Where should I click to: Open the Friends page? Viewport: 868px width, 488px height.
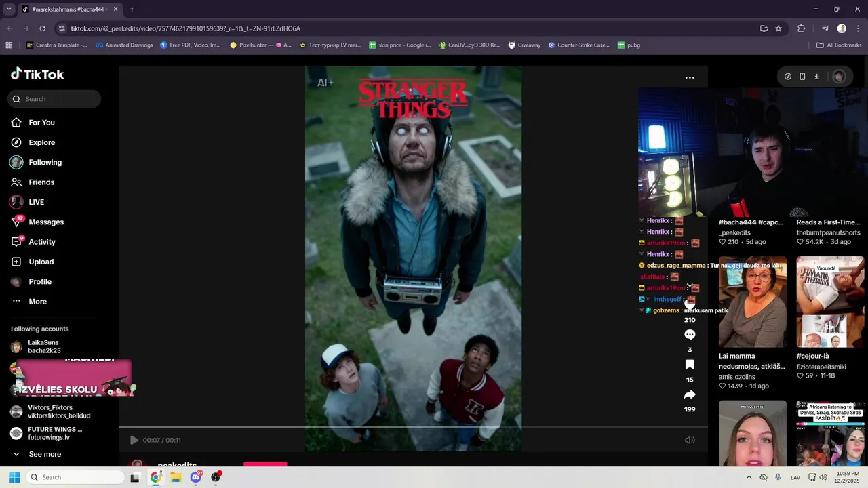[33, 182]
